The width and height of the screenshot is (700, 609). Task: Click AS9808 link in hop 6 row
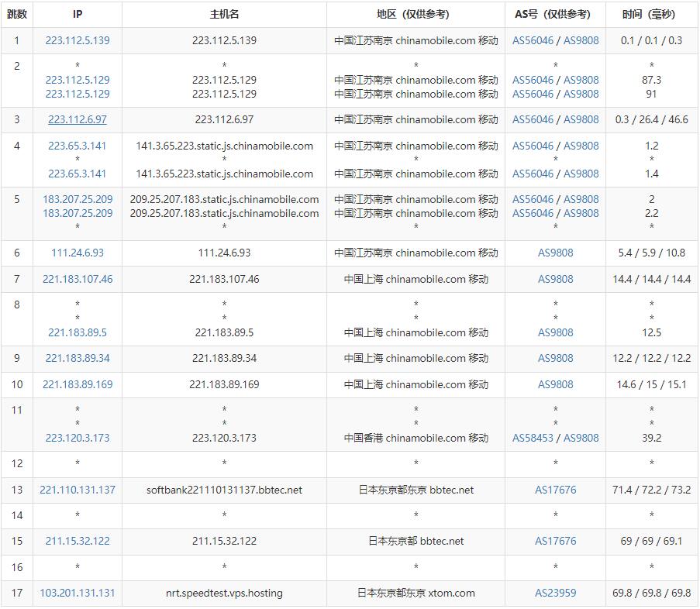555,253
